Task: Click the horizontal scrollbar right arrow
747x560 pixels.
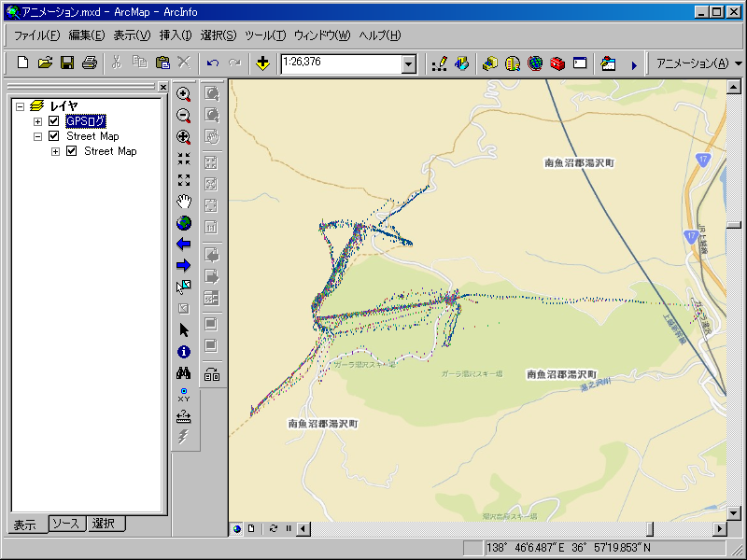Action: [x=720, y=528]
